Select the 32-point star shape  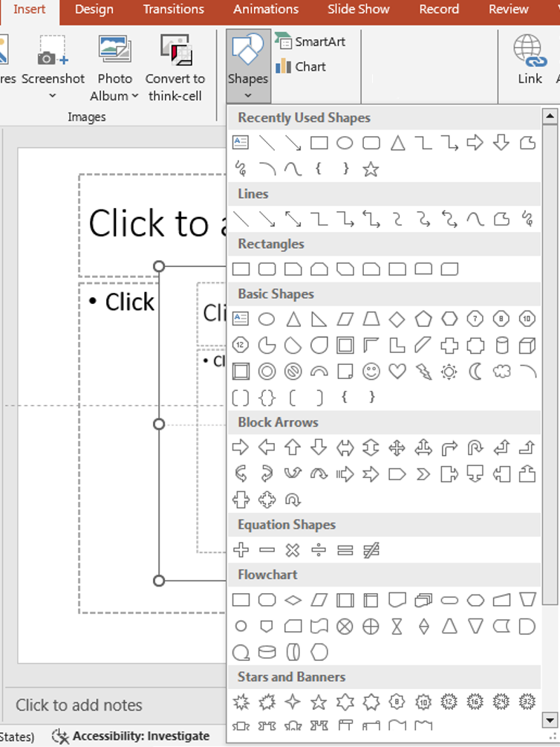tap(527, 702)
